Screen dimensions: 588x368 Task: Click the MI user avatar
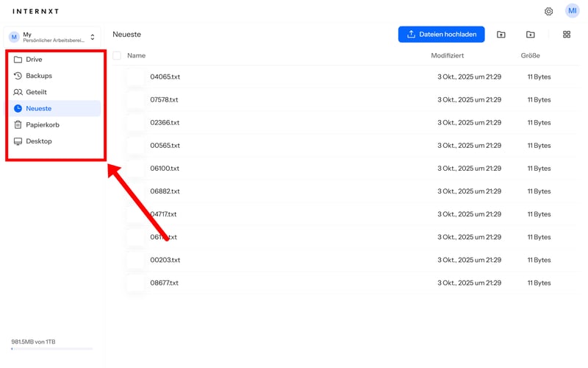tap(572, 11)
